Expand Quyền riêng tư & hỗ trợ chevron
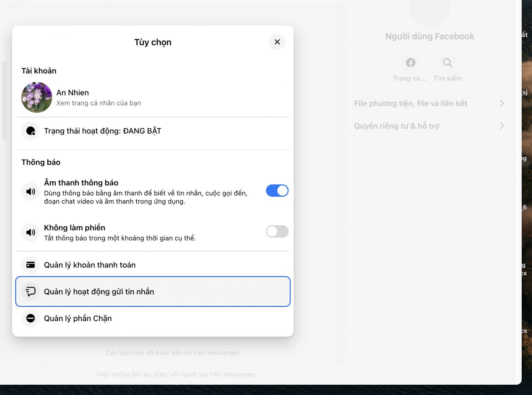This screenshot has height=395, width=532. coord(502,126)
